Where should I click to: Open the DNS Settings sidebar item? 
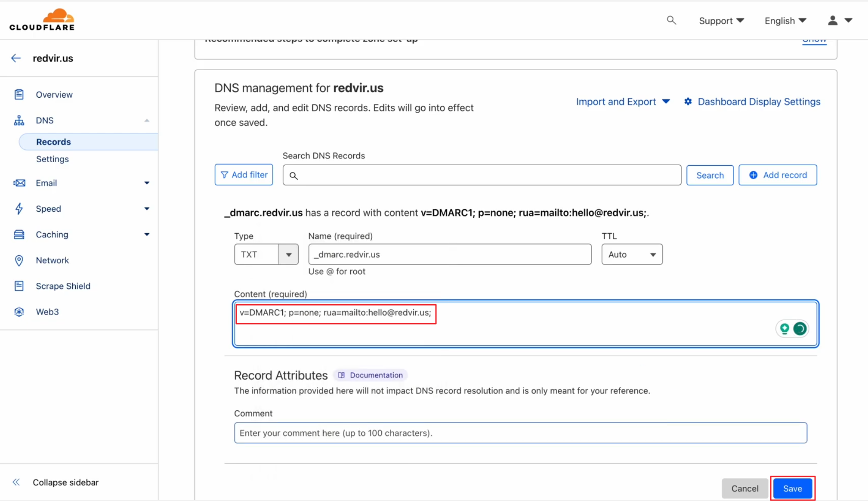tap(53, 159)
